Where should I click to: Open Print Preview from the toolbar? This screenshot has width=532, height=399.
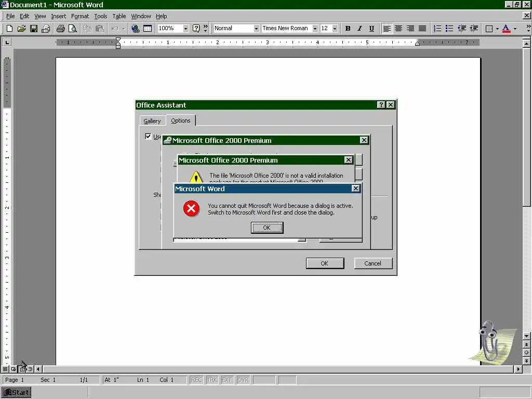pyautogui.click(x=73, y=29)
